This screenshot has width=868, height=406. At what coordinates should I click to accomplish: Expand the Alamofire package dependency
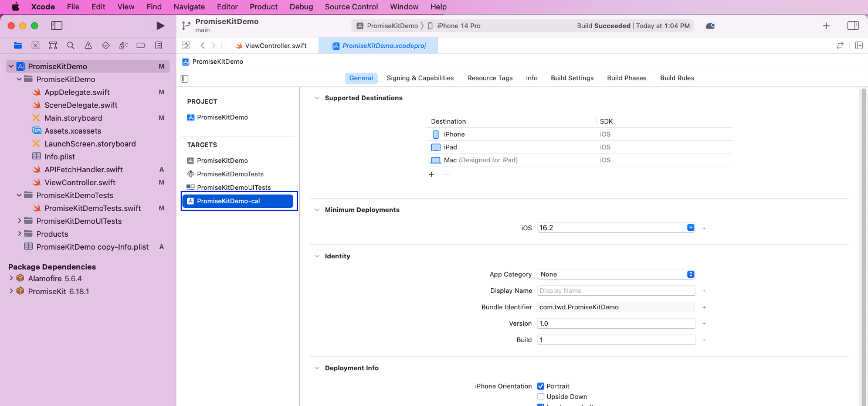[11, 278]
